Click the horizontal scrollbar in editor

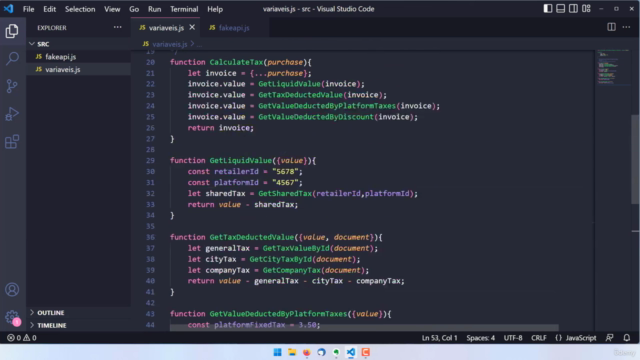pyautogui.click(x=364, y=328)
